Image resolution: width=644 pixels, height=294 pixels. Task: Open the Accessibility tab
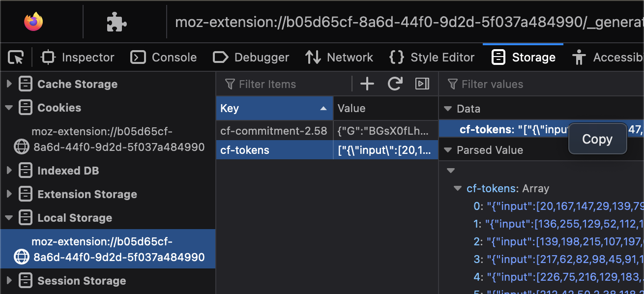(608, 58)
